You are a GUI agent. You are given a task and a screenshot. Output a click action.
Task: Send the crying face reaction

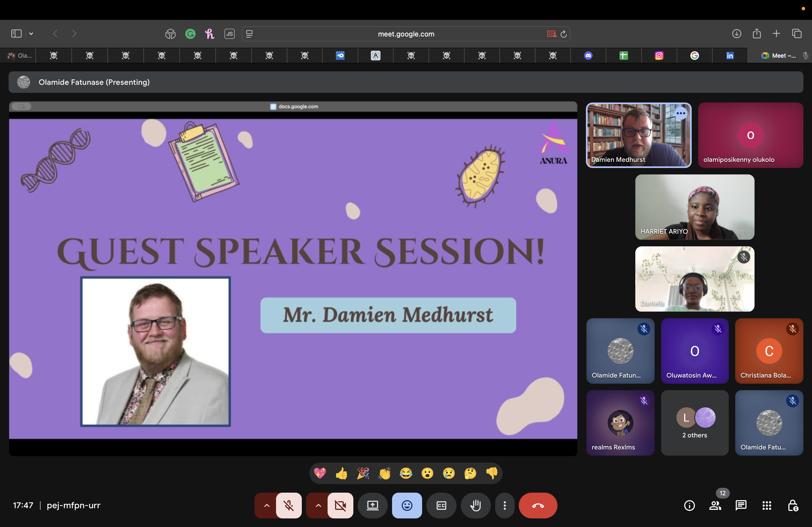449,473
